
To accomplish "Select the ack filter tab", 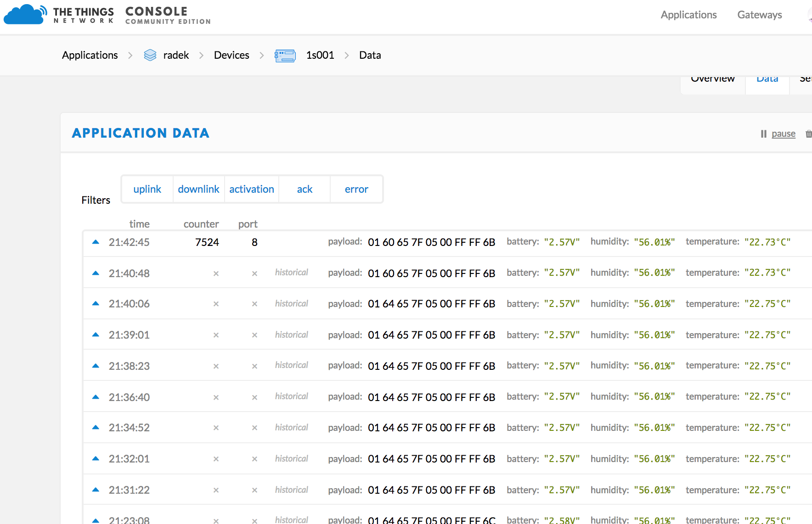I will (304, 189).
